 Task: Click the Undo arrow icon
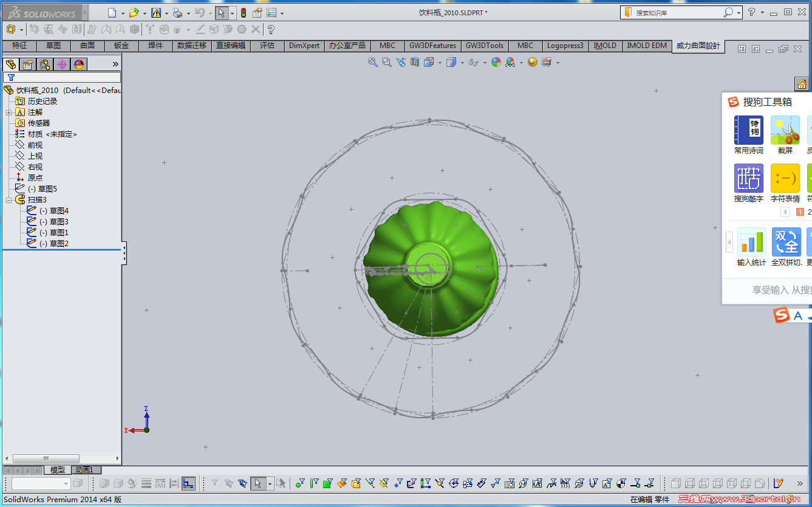(199, 13)
